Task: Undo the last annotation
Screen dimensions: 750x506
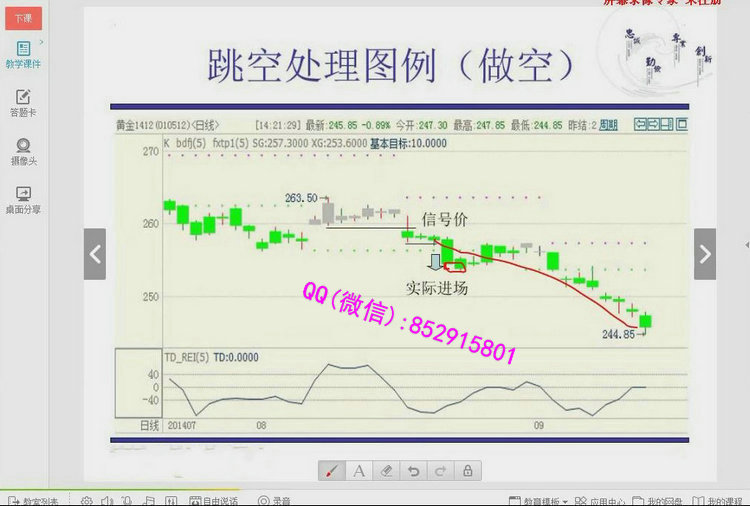Action: (413, 470)
